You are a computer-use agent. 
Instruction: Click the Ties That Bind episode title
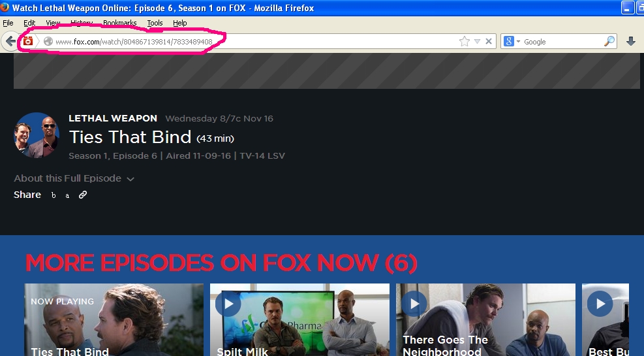coord(130,137)
